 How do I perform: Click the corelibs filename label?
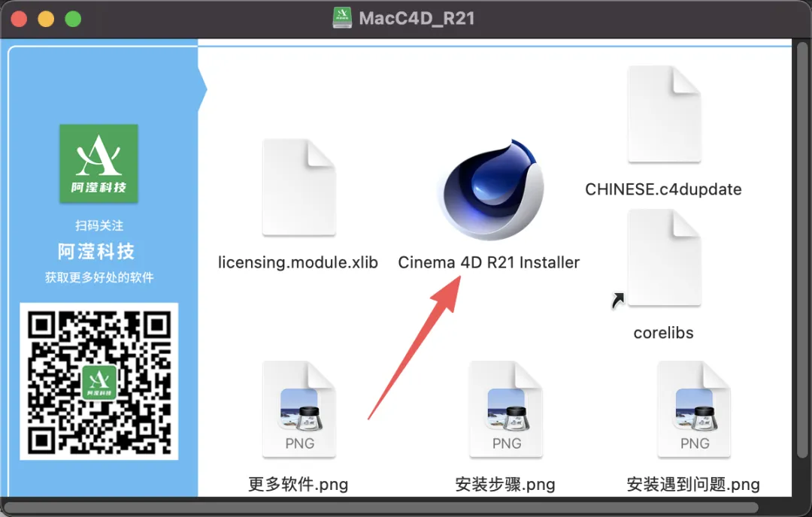click(x=663, y=333)
